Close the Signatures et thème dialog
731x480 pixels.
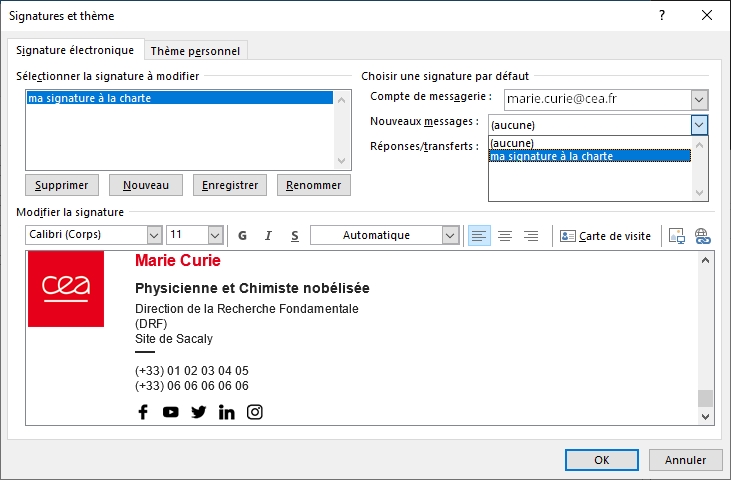click(x=707, y=15)
